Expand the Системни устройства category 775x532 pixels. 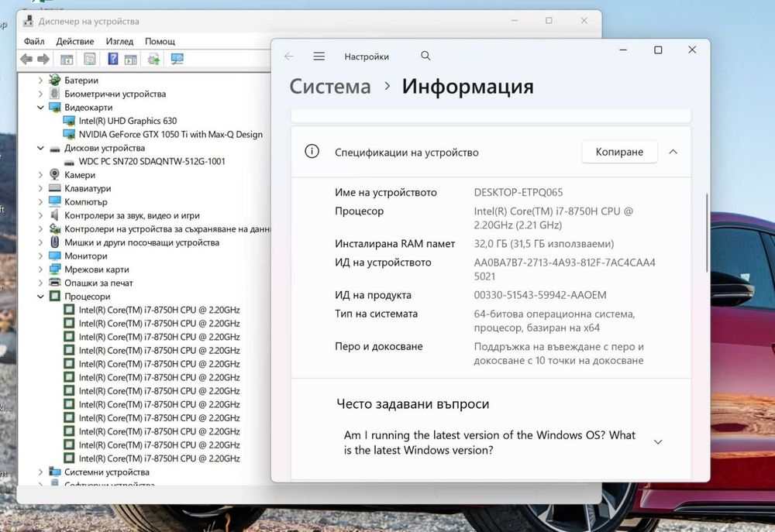pyautogui.click(x=40, y=472)
